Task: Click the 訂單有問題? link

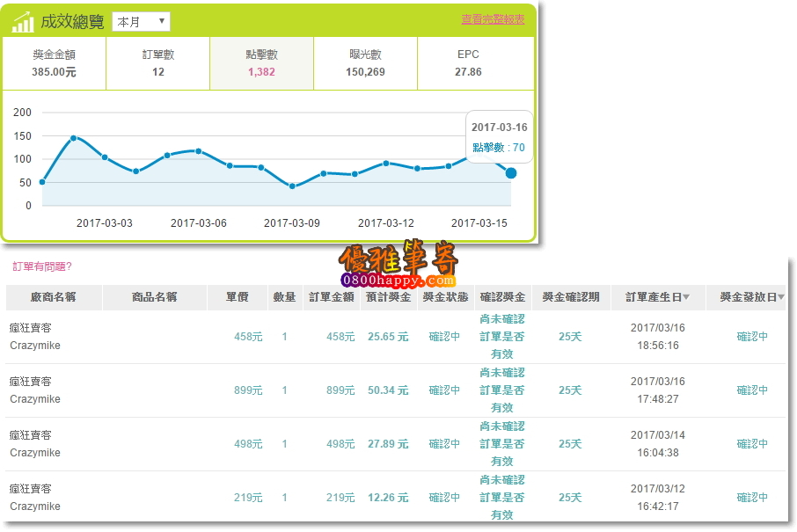Action: pyautogui.click(x=42, y=266)
